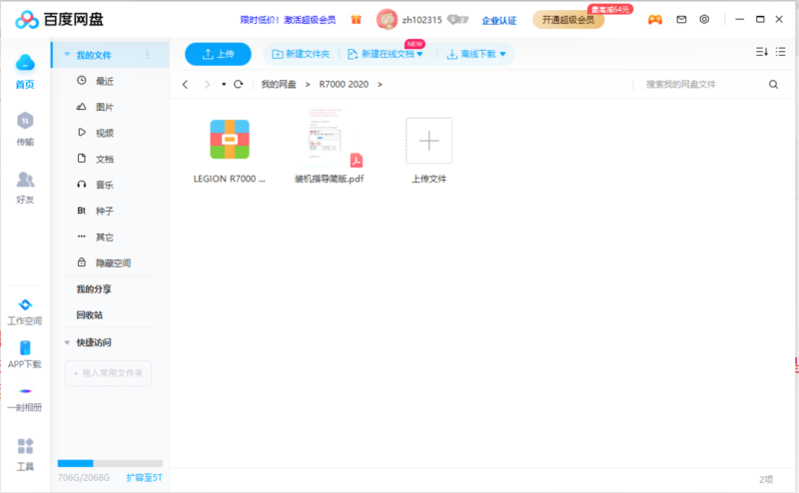Open the 离线下载 dropdown
The height and width of the screenshot is (493, 799).
click(477, 54)
